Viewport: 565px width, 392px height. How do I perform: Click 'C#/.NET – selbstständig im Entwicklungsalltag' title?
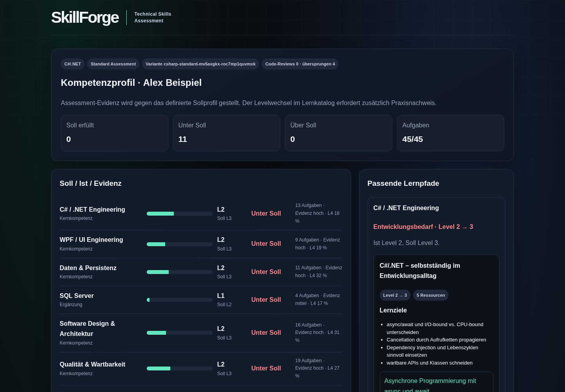pyautogui.click(x=420, y=270)
